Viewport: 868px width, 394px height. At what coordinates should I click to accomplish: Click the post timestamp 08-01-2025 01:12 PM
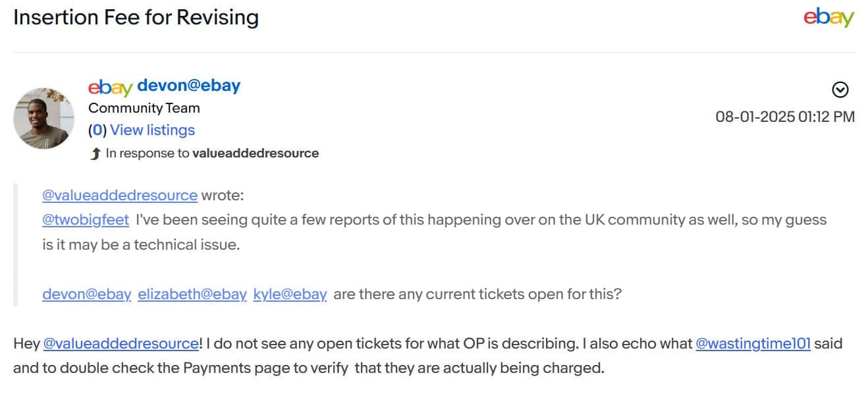(x=785, y=117)
